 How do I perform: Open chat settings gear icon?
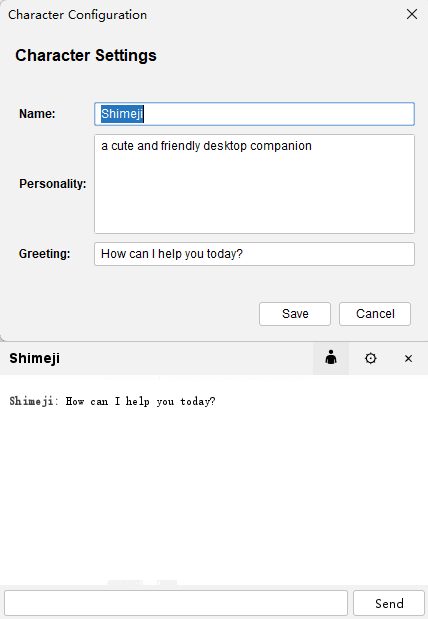click(370, 358)
